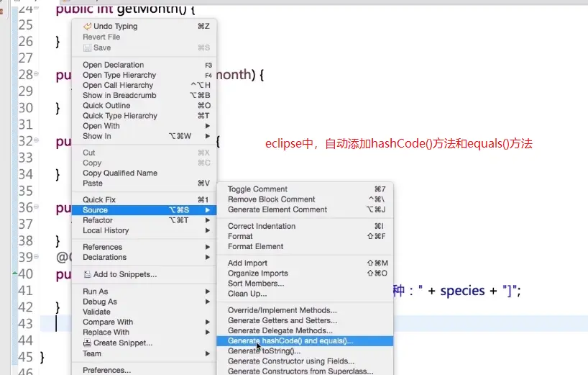Screen dimensions: 588x375
Task: Click the override marker at line 40
Action: tap(15, 273)
